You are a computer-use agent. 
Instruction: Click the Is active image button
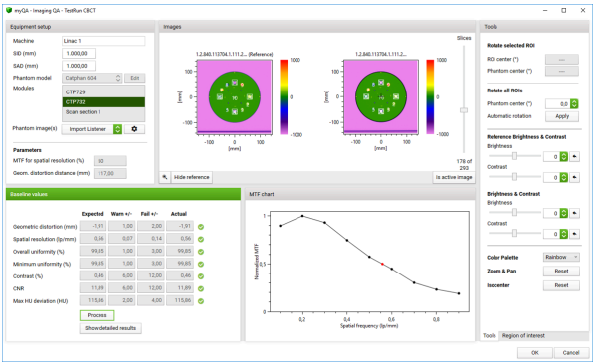pos(454,177)
